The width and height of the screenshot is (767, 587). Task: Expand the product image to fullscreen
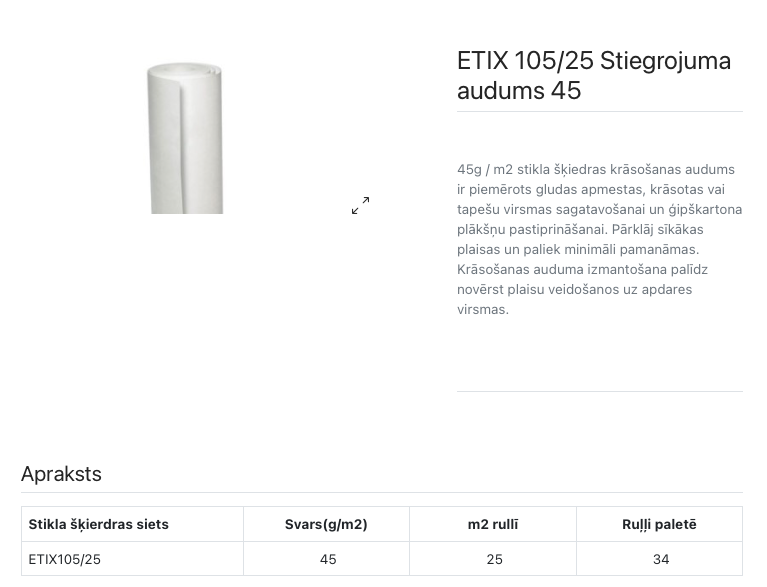pos(361,205)
